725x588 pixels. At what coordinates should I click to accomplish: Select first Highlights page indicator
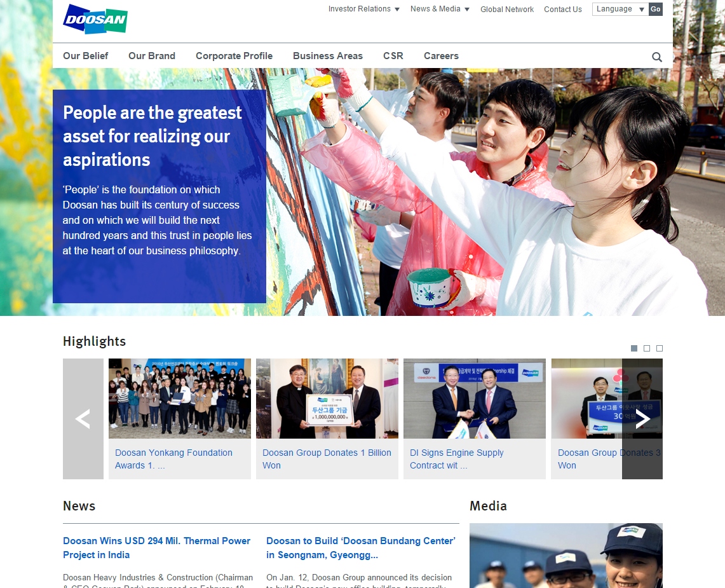point(634,348)
